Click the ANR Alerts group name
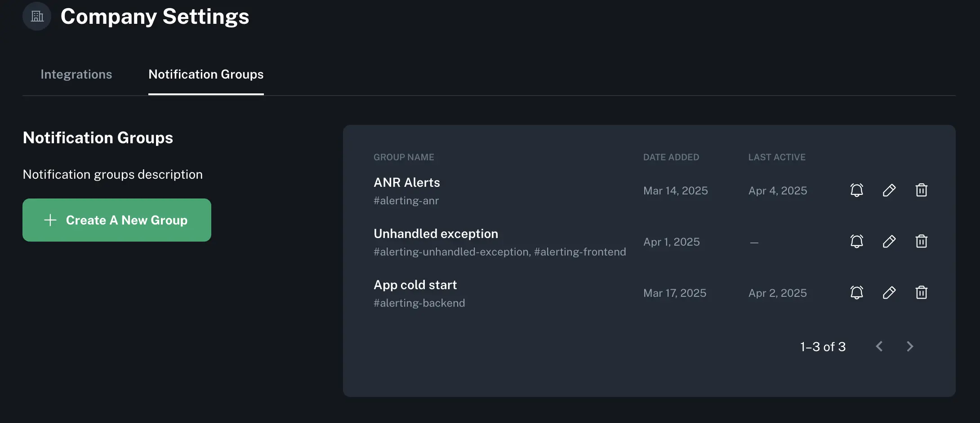 pos(406,182)
